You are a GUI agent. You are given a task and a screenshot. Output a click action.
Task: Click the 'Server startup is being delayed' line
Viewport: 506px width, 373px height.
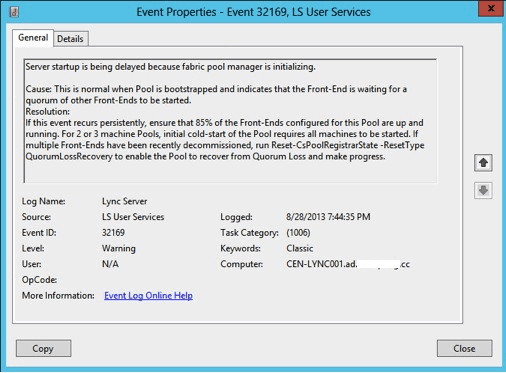[170, 67]
